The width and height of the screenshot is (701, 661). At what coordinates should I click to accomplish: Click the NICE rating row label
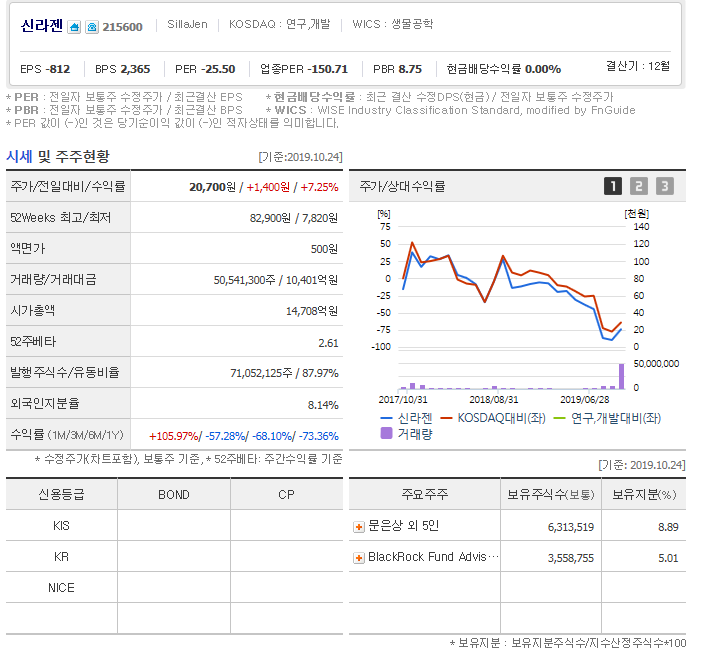(61, 588)
